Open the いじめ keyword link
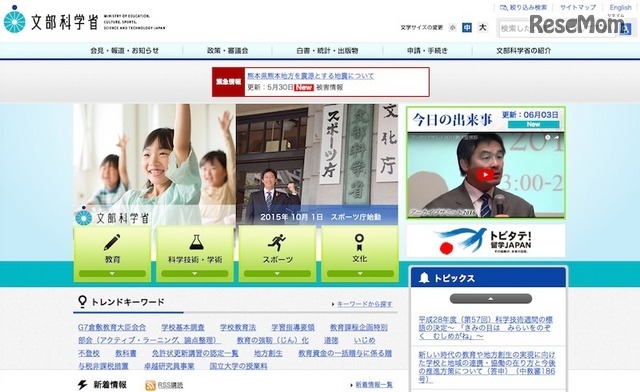The image size is (640, 392). [364, 341]
